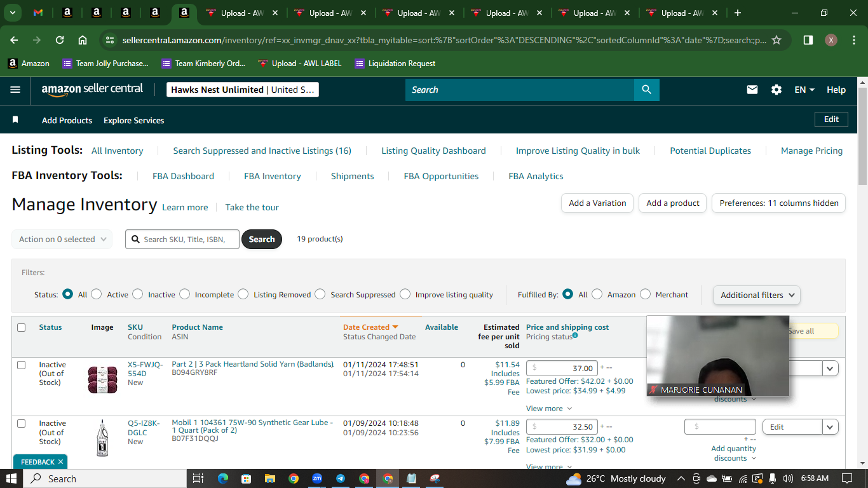Choose the Active status filter

tap(97, 294)
